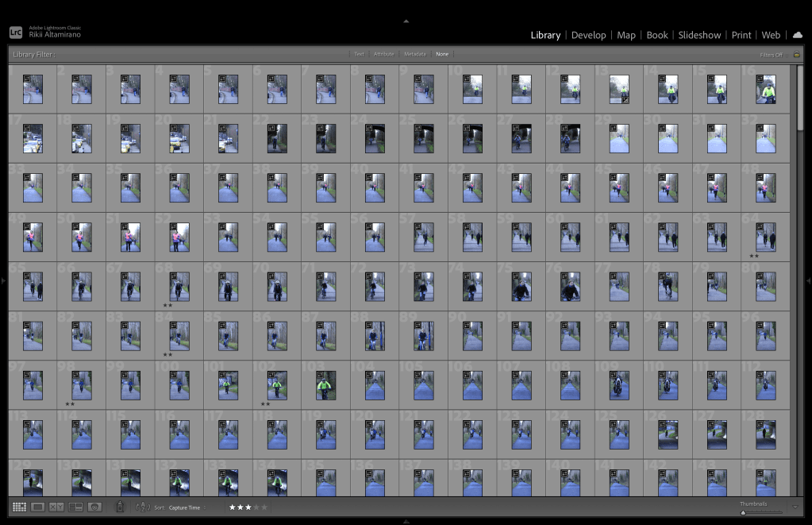Open Compare view (X|Y)
This screenshot has height=525, width=812.
coord(56,507)
